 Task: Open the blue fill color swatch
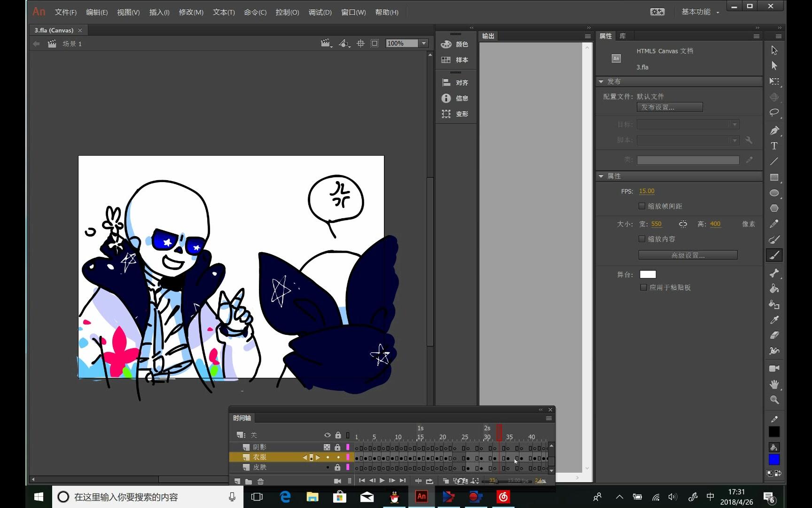(x=774, y=460)
